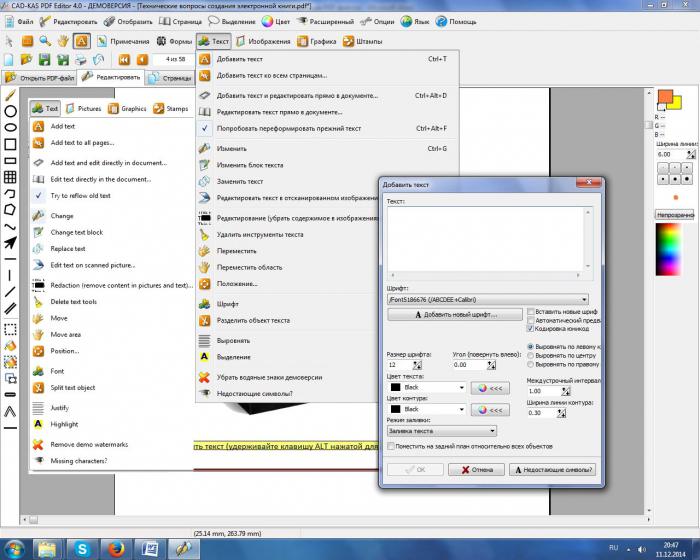The width and height of the screenshot is (700, 560).
Task: Click the Удалить инструменты текста broom icon
Action: 204,234
